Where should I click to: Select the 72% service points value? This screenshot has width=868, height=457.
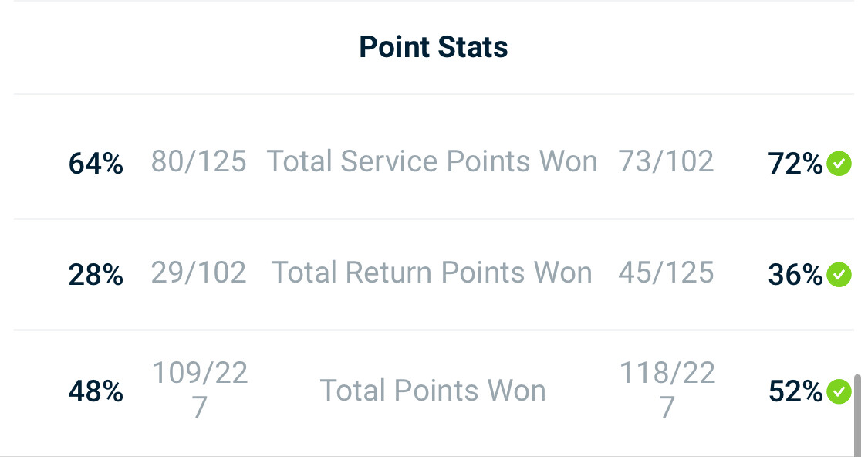coord(795,164)
